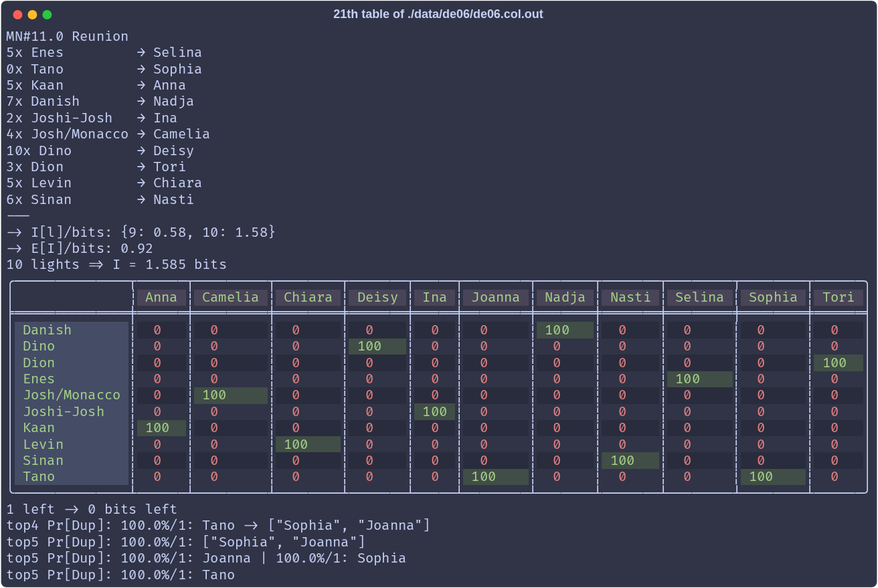Click the green maximize window button
878x588 pixels.
(47, 15)
